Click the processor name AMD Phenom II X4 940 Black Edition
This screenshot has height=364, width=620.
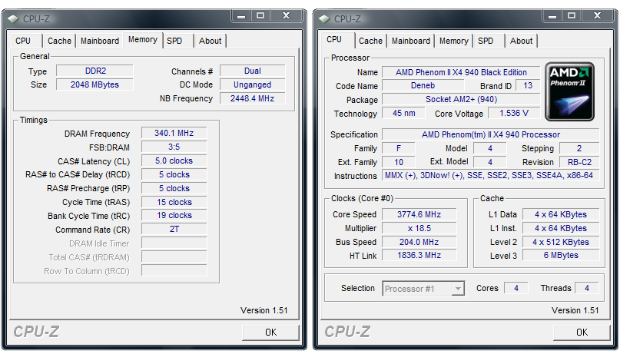tap(461, 72)
